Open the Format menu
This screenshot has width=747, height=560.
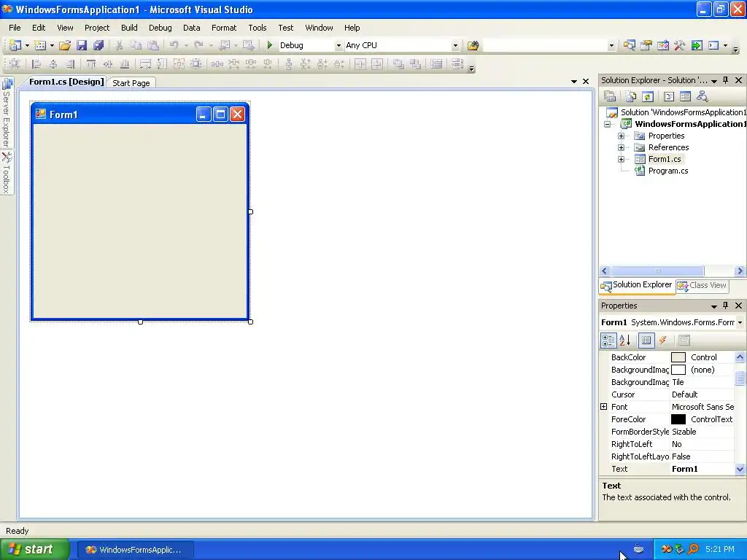224,28
